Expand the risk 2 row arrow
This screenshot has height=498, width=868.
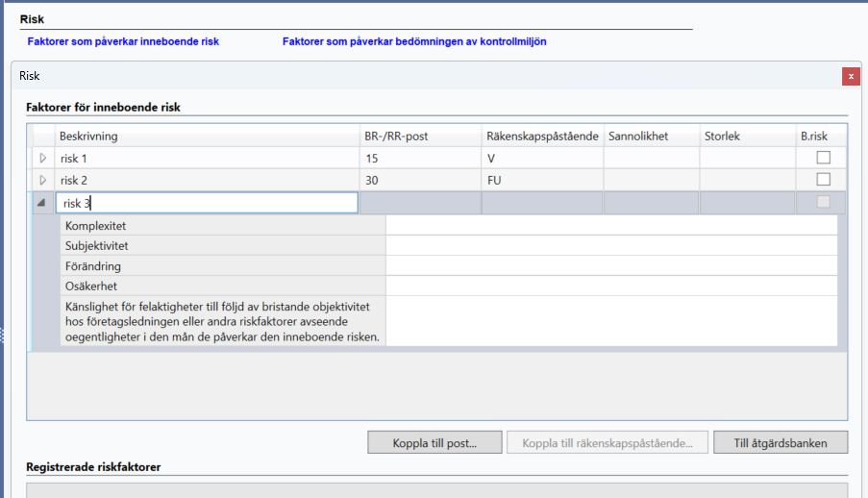(x=42, y=180)
